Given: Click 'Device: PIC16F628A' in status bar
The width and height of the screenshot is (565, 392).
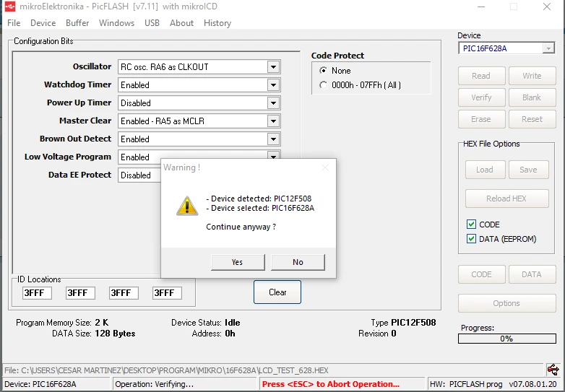Looking at the screenshot, I should click(40, 384).
